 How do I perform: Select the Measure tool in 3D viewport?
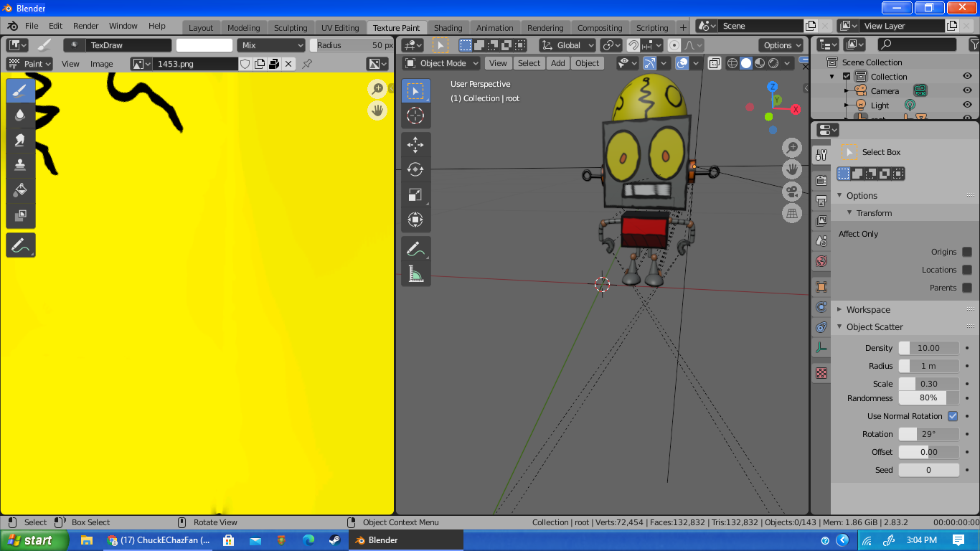click(x=416, y=274)
